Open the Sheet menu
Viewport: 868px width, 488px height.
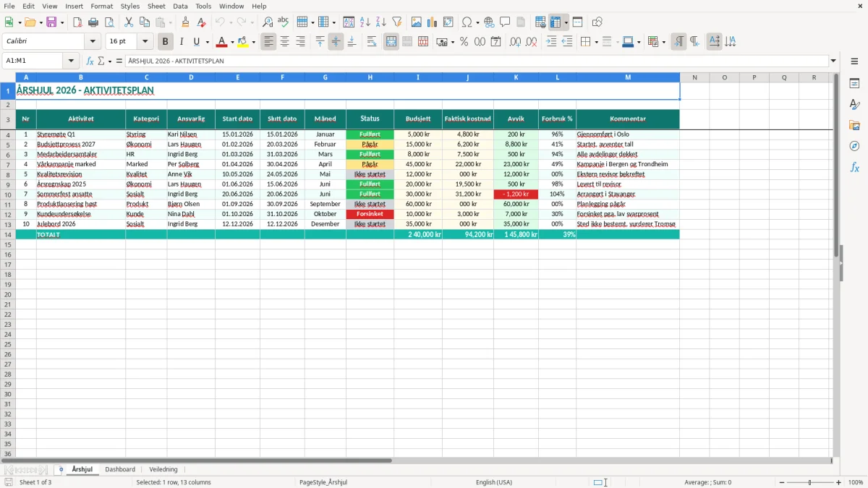[156, 6]
